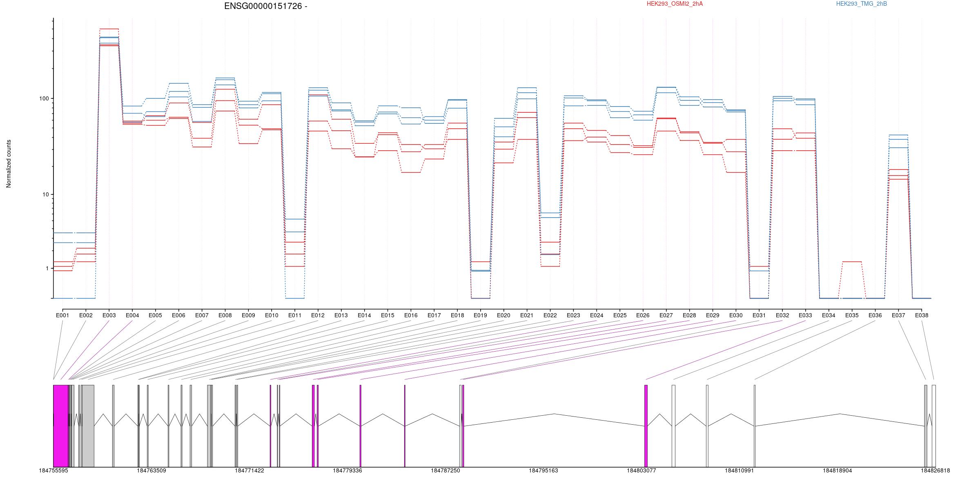Screen dimensions: 980x490
Task: Click genomic coordinate 184818904
Action: point(837,470)
